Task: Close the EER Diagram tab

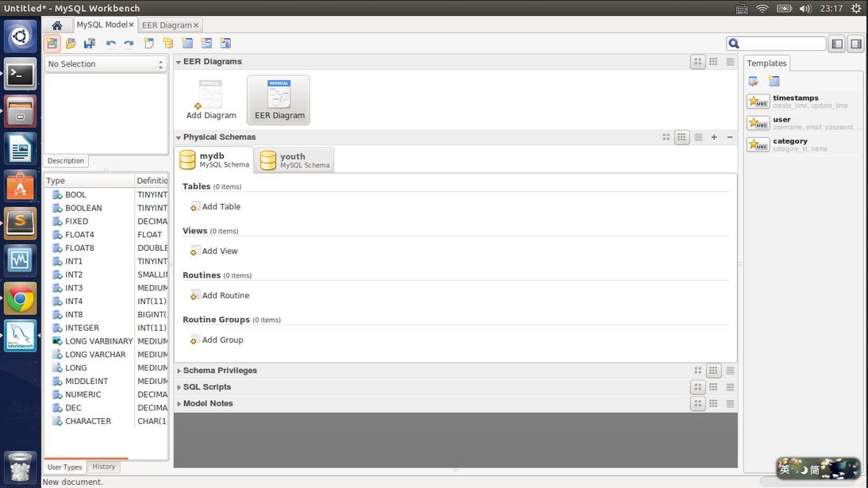Action: (196, 25)
